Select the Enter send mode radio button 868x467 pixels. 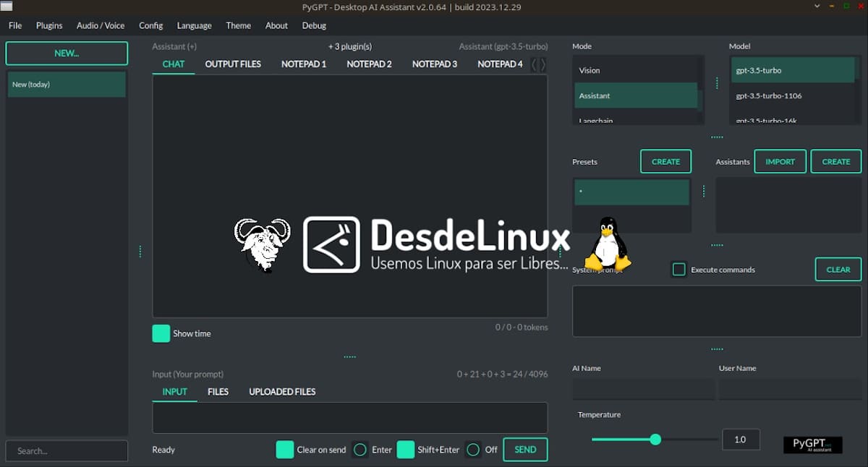coord(360,450)
